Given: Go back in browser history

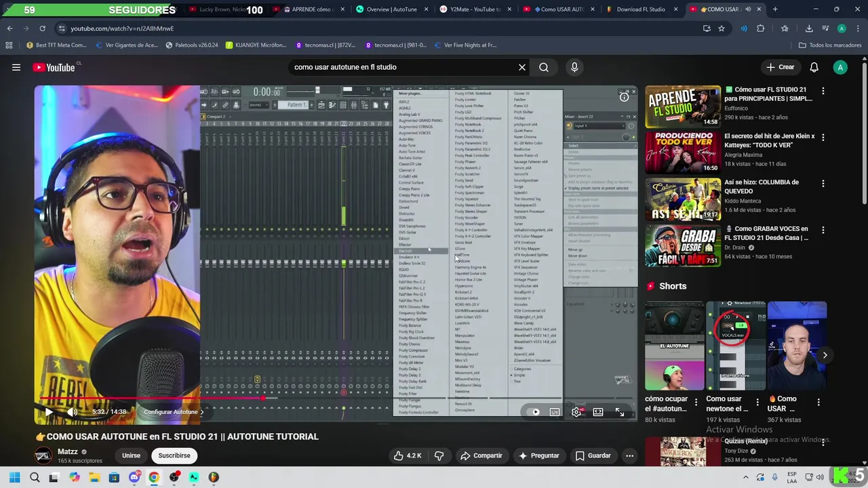Looking at the screenshot, I should [x=9, y=28].
